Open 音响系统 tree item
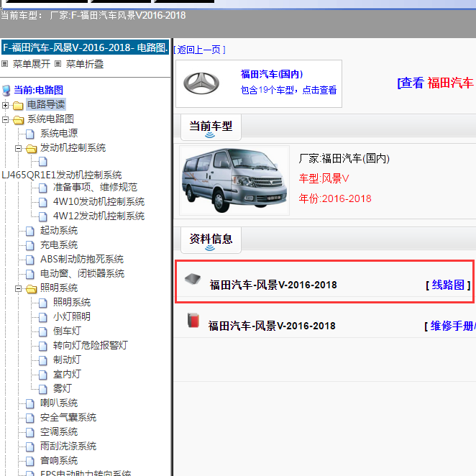Screen dimensions: 476x476 pos(59,460)
